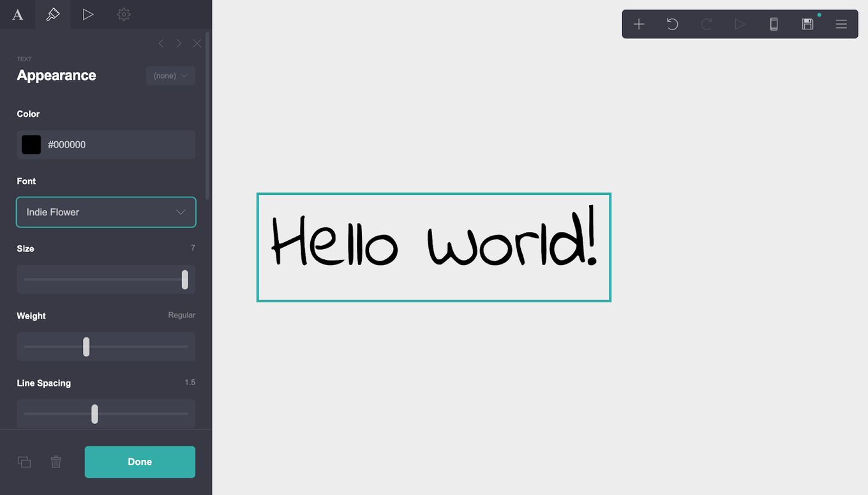This screenshot has height=495, width=868.
Task: Close the Appearance panel with X
Action: pos(197,43)
